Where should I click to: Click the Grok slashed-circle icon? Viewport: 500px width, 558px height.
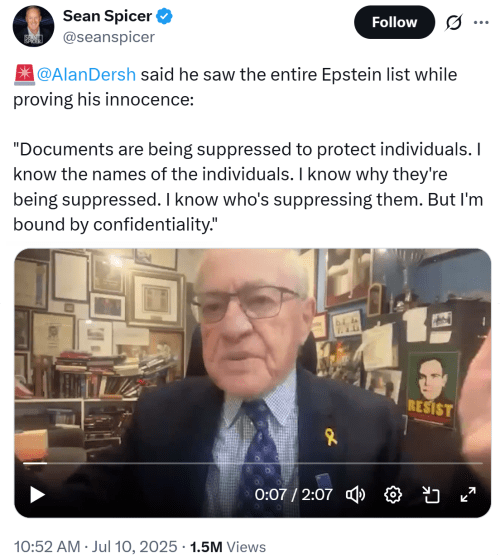[x=454, y=22]
